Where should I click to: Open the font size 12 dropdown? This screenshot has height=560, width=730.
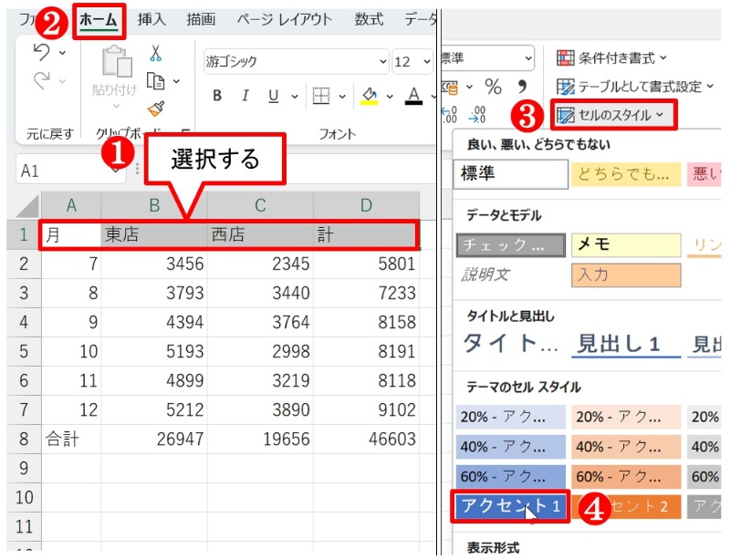[426, 61]
